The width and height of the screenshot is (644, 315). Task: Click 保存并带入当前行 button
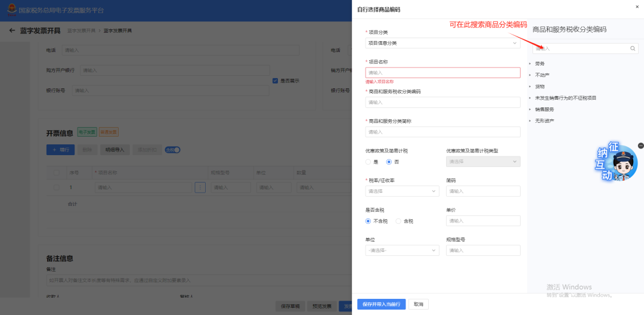[381, 304]
